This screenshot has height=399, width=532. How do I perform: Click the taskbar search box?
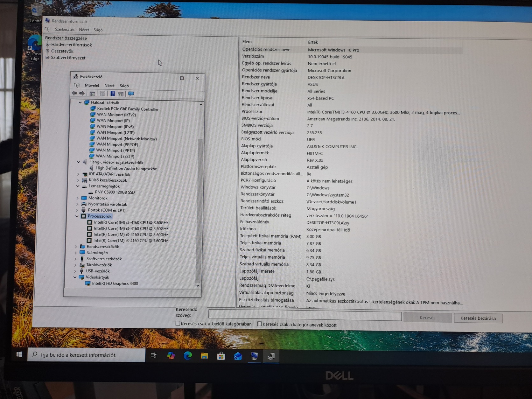87,355
